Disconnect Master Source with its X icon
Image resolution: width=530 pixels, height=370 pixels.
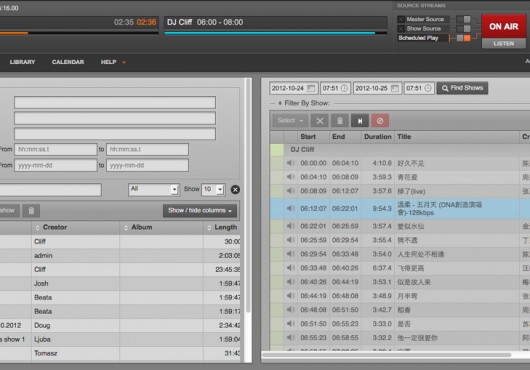(x=401, y=19)
